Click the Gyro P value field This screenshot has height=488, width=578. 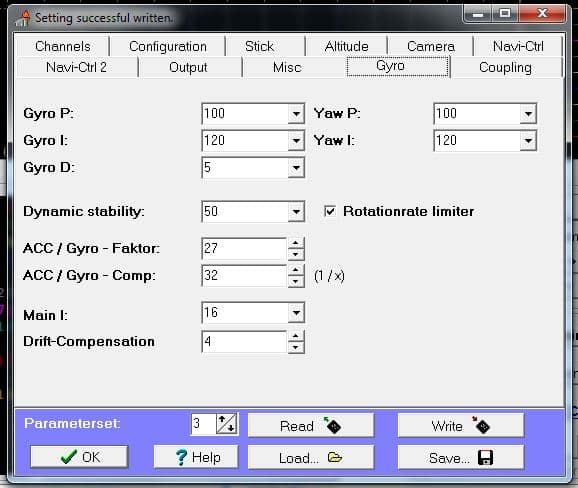[245, 114]
